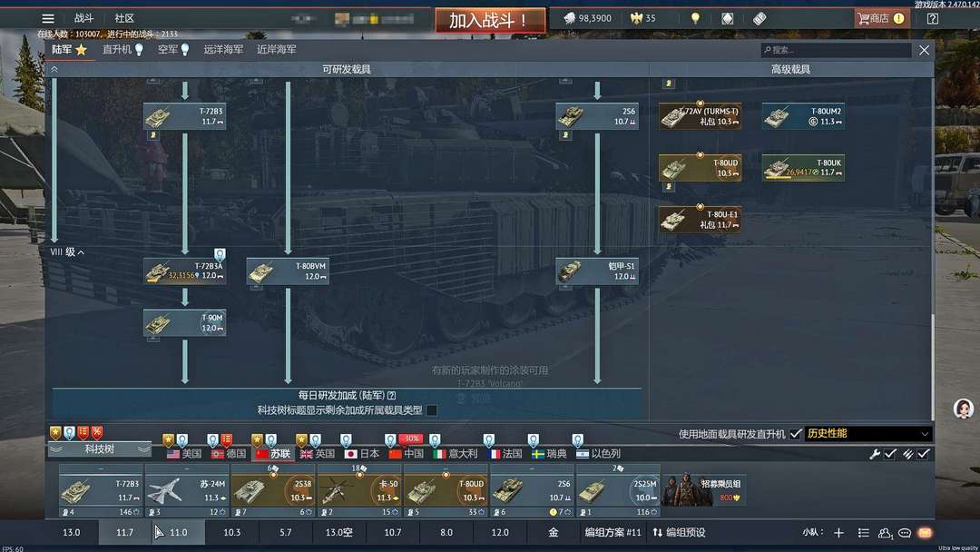The image size is (980, 552).
Task: Select the 10.3 lineup preset
Action: [232, 533]
